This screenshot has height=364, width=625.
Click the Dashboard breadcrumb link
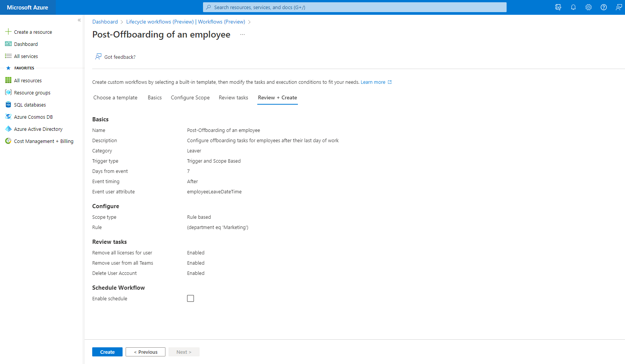105,22
